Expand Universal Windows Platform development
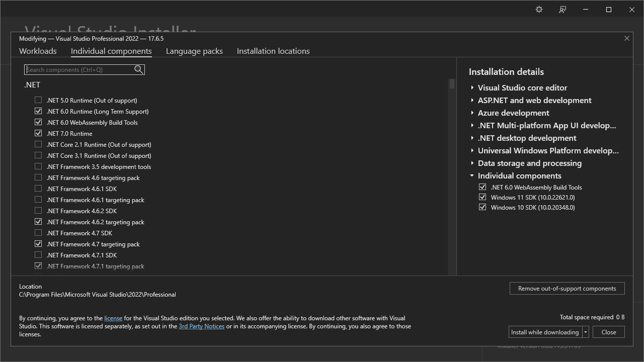Image resolution: width=644 pixels, height=362 pixels. (x=472, y=150)
